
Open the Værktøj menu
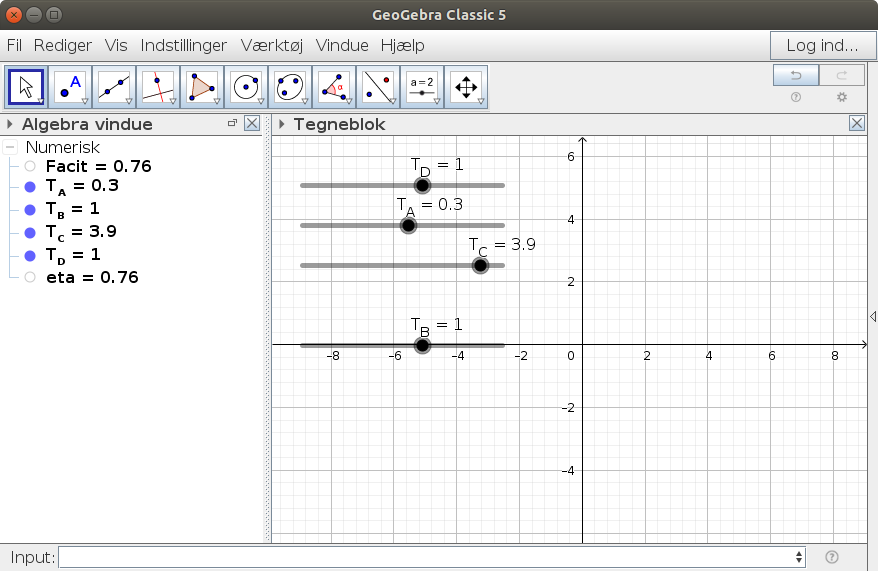point(272,45)
